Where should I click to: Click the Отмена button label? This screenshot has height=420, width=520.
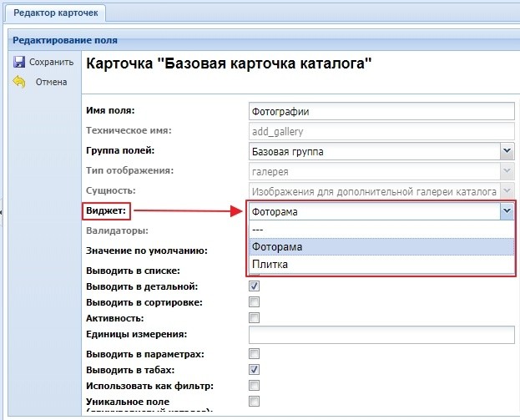[51, 82]
